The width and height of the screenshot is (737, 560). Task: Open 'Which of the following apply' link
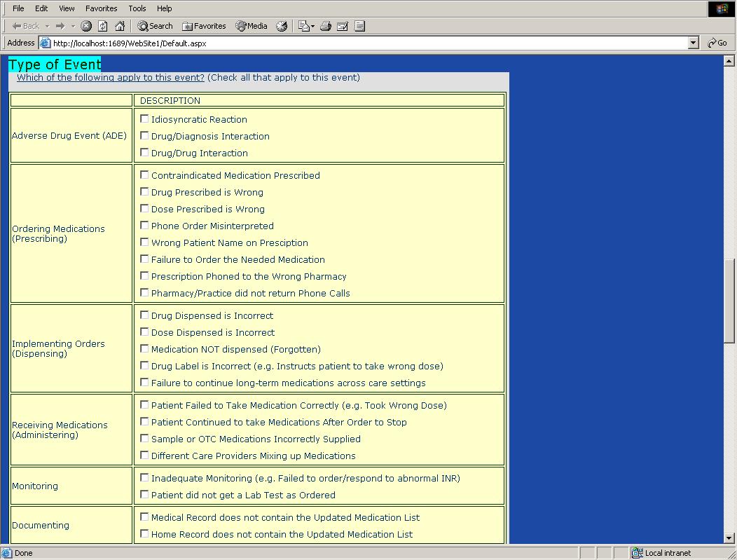[x=111, y=78]
